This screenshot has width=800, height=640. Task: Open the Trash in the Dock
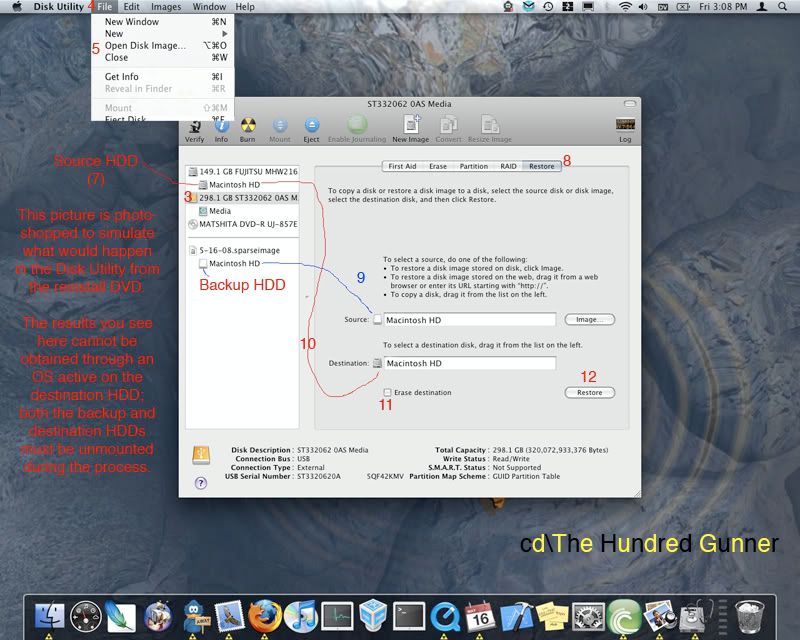(749, 616)
